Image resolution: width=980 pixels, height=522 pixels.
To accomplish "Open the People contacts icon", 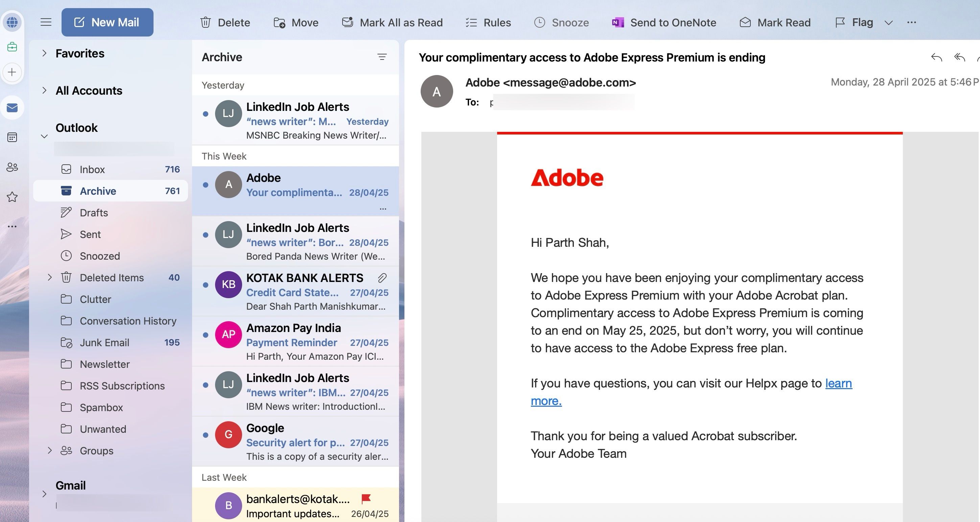I will (12, 167).
